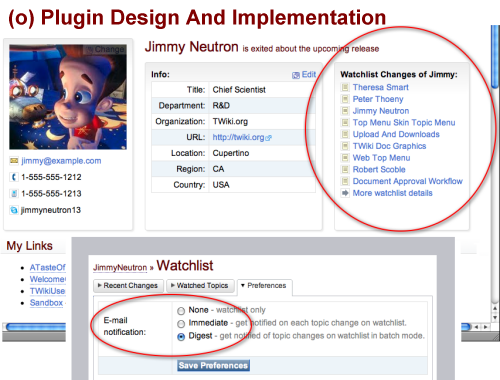Viewport: 500px width, 380px height.
Task: Click the status text about upcoming release
Action: (x=311, y=49)
